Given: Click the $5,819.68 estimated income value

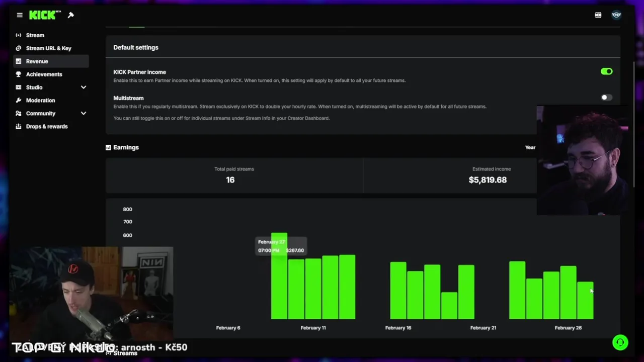Looking at the screenshot, I should tap(488, 180).
